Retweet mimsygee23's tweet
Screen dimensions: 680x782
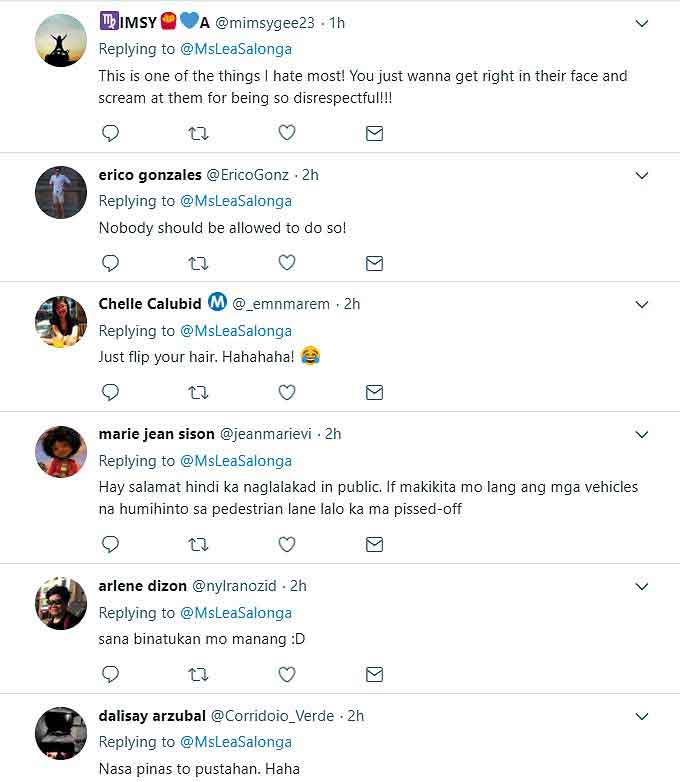pyautogui.click(x=198, y=133)
